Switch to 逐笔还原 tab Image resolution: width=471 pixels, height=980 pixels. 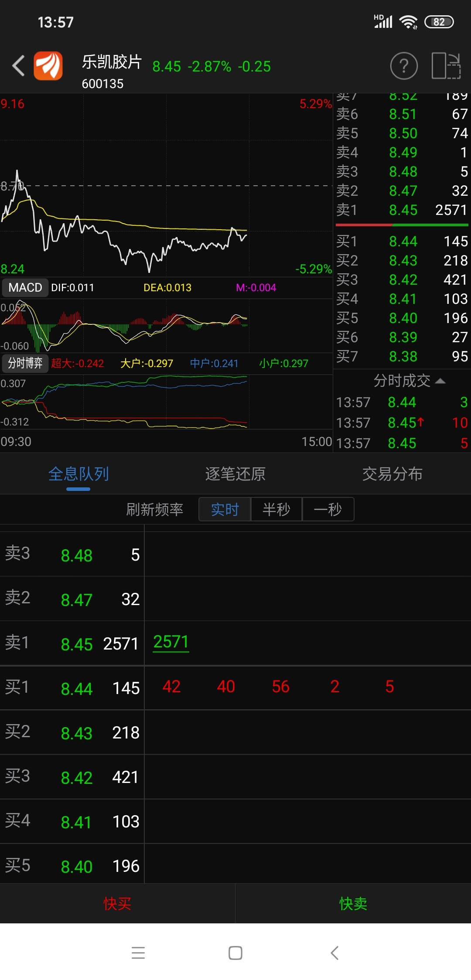(x=235, y=474)
